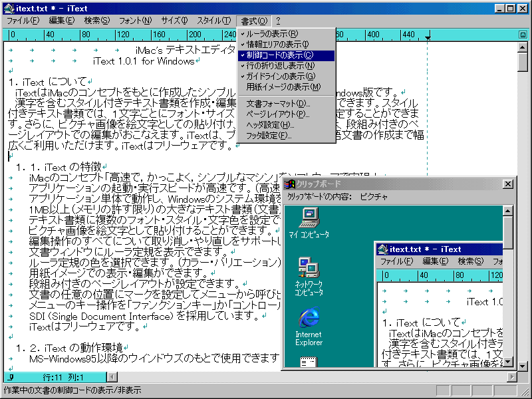Toggle ルーラの表示(R) checked item

click(x=286, y=34)
